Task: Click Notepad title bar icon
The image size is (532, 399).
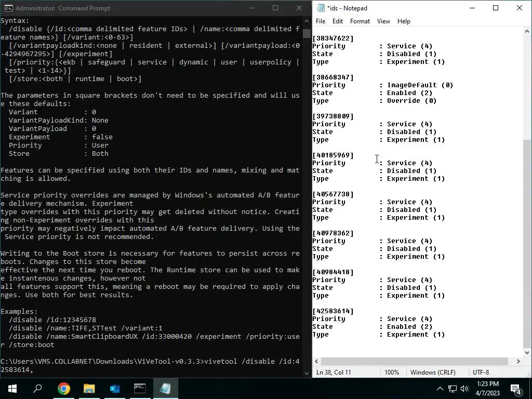Action: coord(321,8)
